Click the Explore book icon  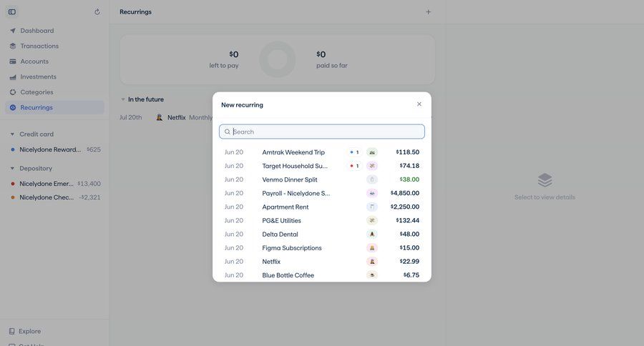pyautogui.click(x=12, y=331)
